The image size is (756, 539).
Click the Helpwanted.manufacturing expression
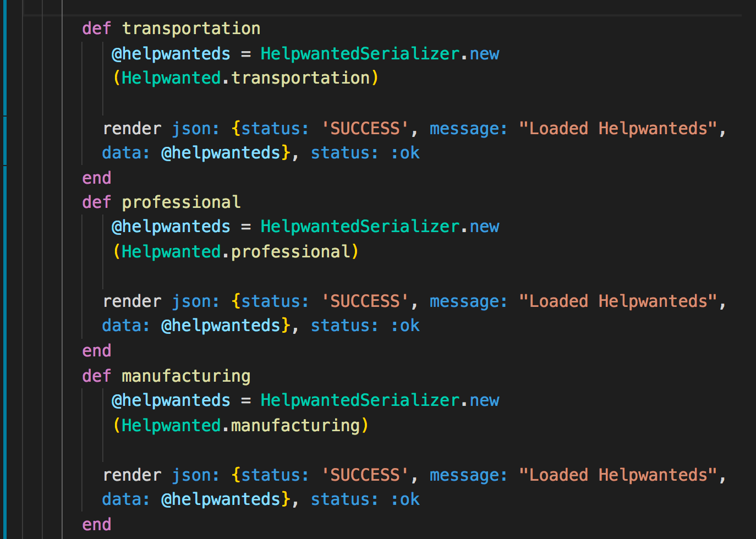(241, 425)
